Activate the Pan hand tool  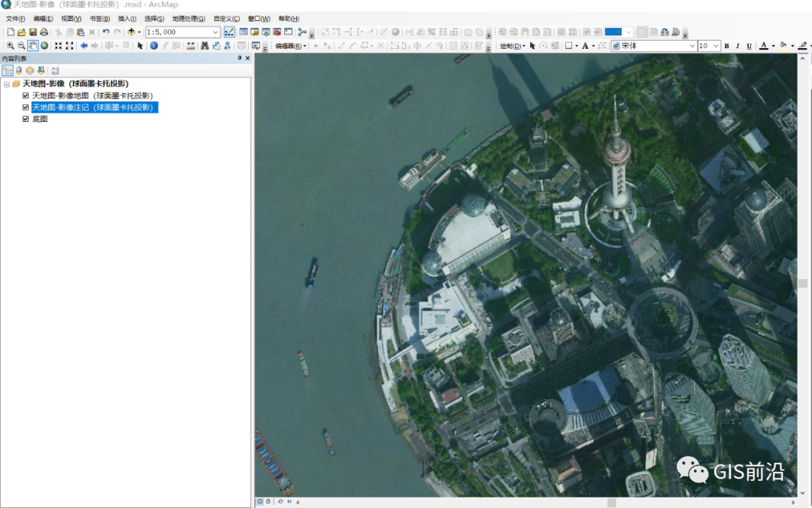tap(33, 46)
